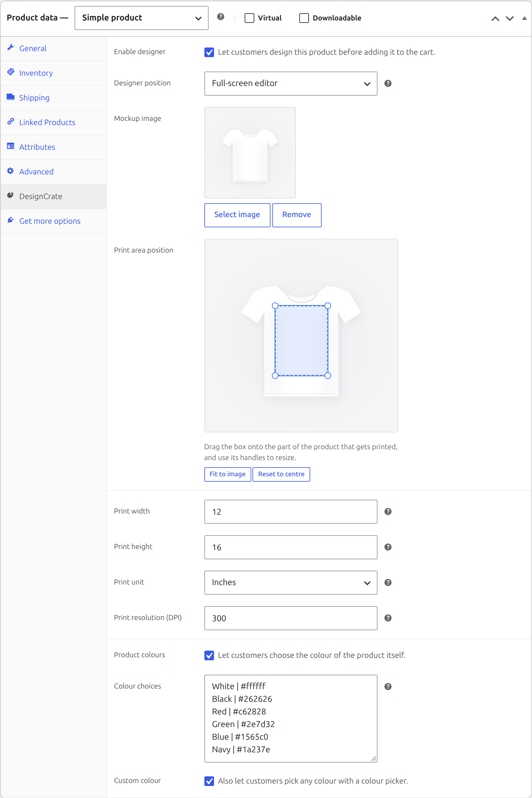This screenshot has width=532, height=798.
Task: Focus the Print height field
Action: tap(291, 547)
